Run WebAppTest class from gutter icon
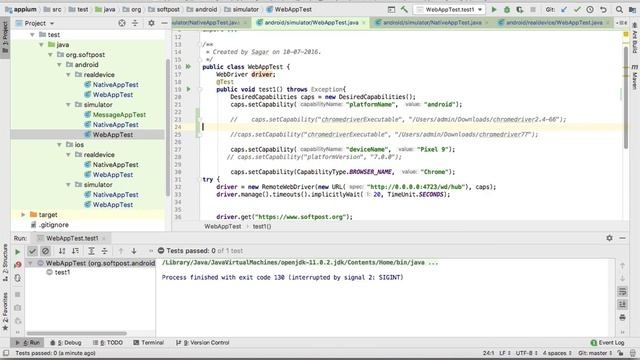Viewport: 640px width, 360px height. (189, 67)
